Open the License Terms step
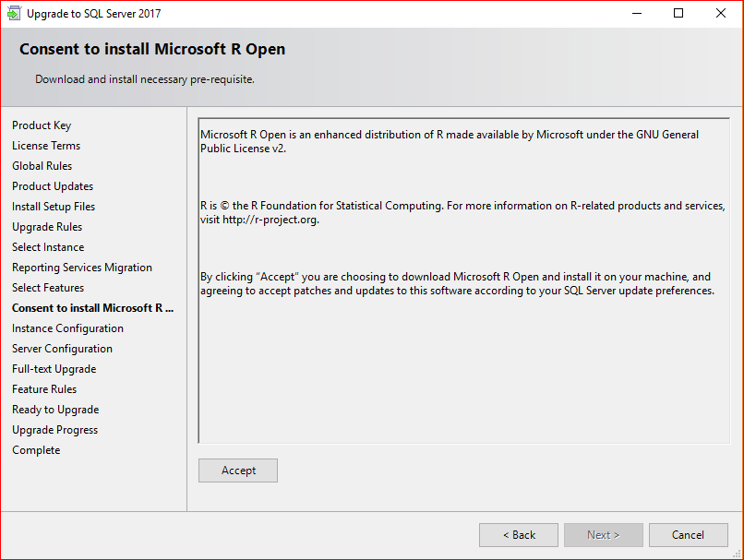 (46, 146)
